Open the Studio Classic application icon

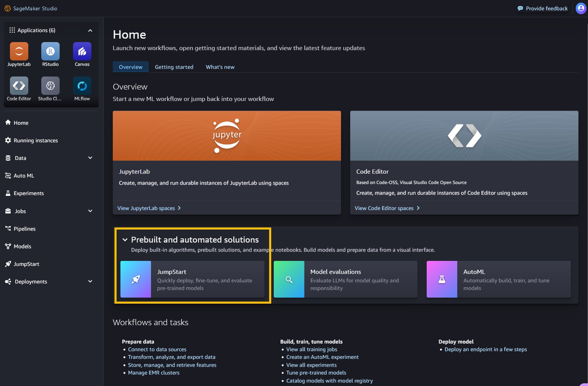tap(50, 86)
